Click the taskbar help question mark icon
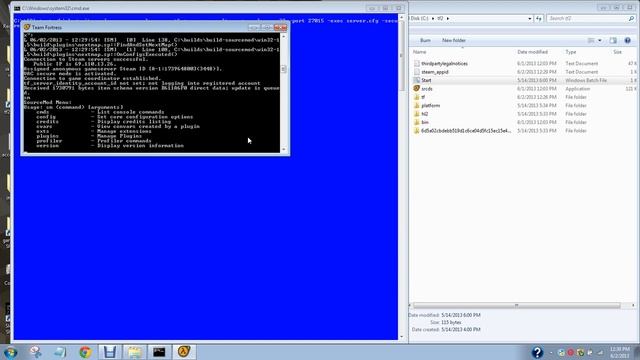640x360 pixels. click(537, 352)
